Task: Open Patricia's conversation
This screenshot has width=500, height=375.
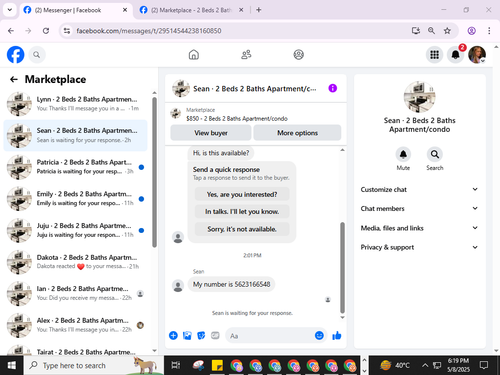Action: (x=75, y=167)
